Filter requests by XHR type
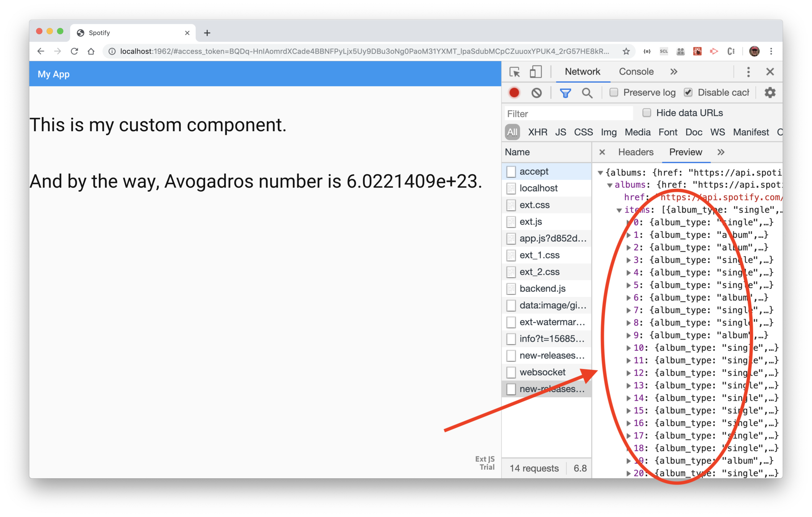The width and height of the screenshot is (812, 517). tap(537, 133)
